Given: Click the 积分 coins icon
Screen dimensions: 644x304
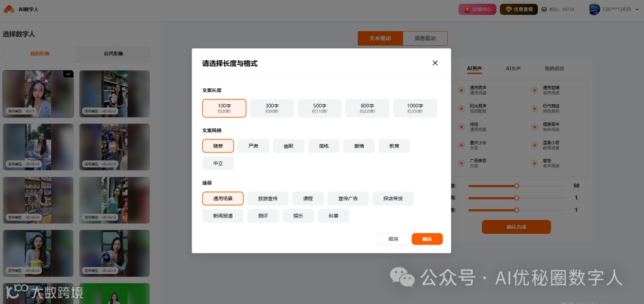Looking at the screenshot, I should point(544,9).
